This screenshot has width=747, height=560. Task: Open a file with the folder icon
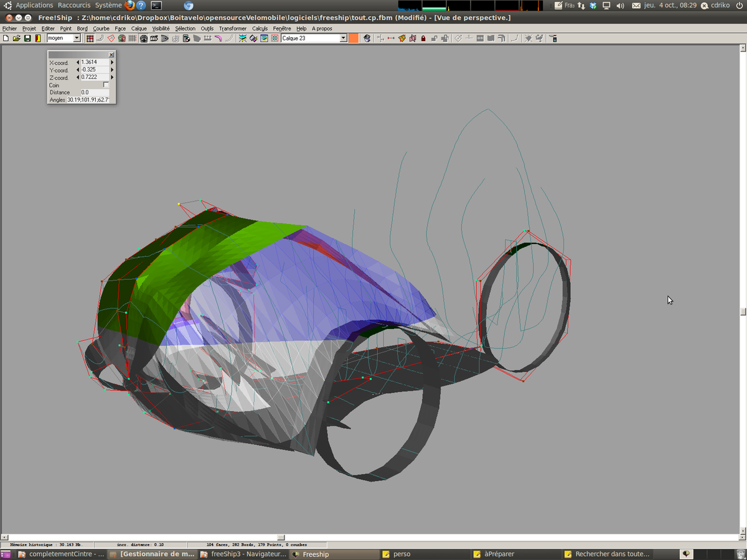17,39
